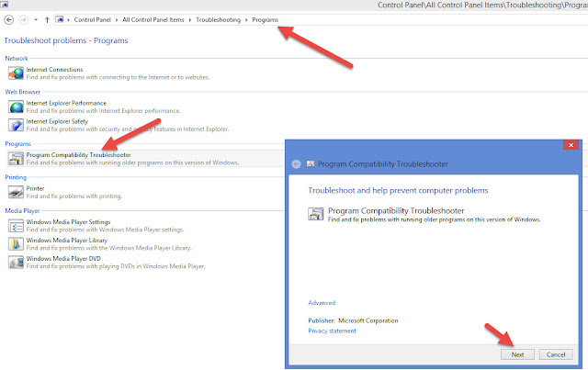Screen dimensions: 588x370
Task: Click the Windows Media Player Library icon
Action: point(16,244)
